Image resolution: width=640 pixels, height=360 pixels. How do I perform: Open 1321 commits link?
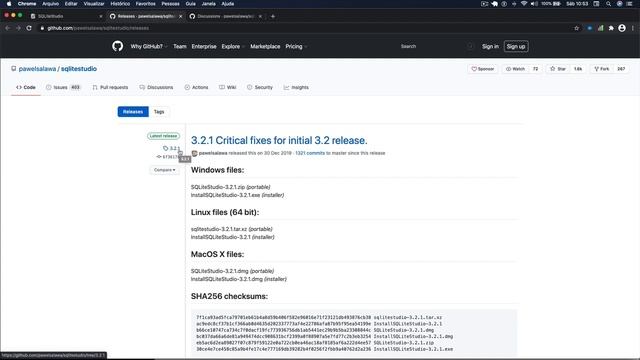[x=310, y=153]
